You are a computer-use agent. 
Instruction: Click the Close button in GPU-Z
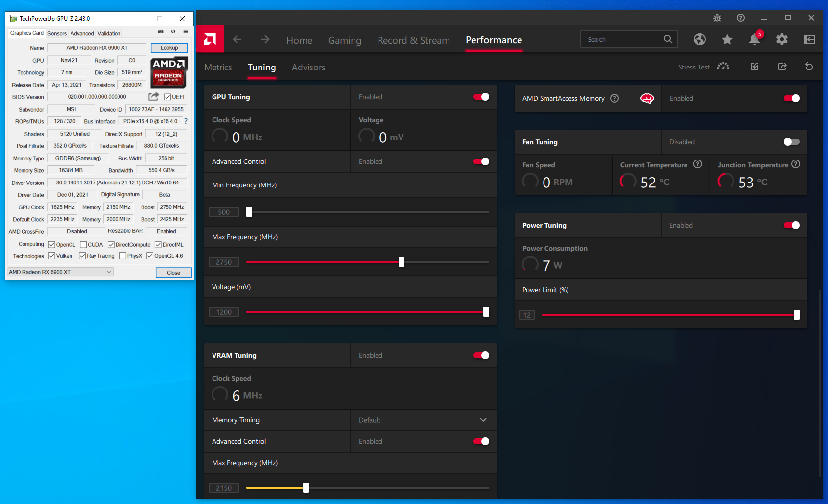(173, 273)
